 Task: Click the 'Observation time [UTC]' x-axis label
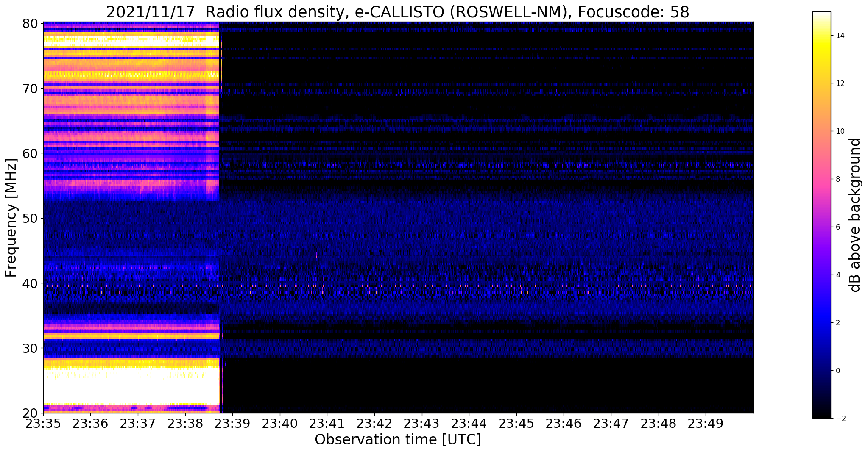pos(398,439)
